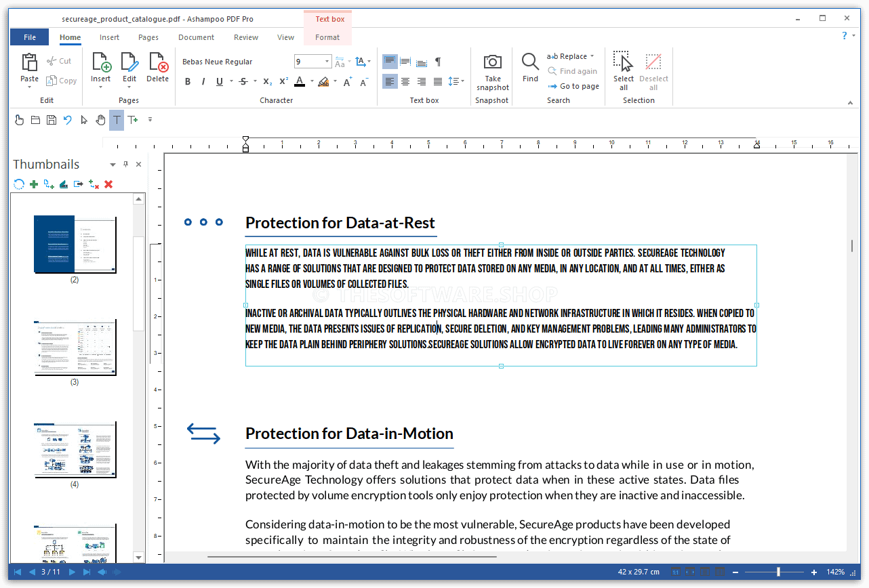Click the Select all icon
This screenshot has height=588, width=869.
click(x=623, y=62)
